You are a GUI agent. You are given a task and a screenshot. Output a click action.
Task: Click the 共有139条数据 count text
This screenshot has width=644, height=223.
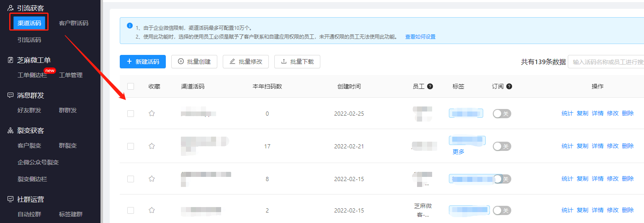pos(543,62)
